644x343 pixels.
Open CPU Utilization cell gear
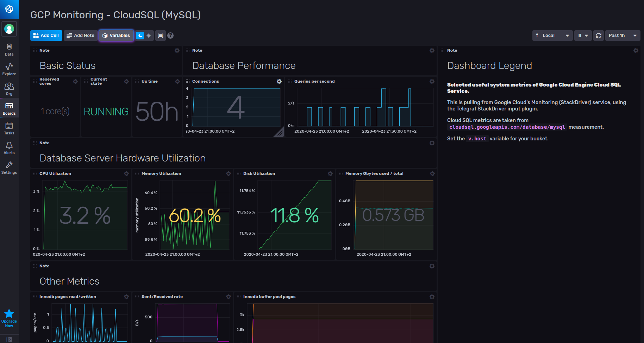(126, 174)
